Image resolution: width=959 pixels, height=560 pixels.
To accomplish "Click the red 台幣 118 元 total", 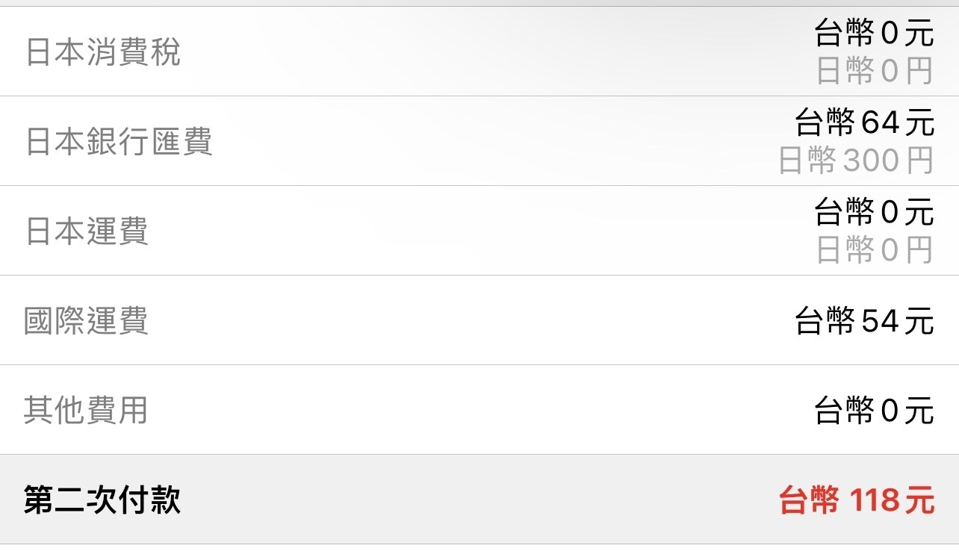I will click(856, 500).
